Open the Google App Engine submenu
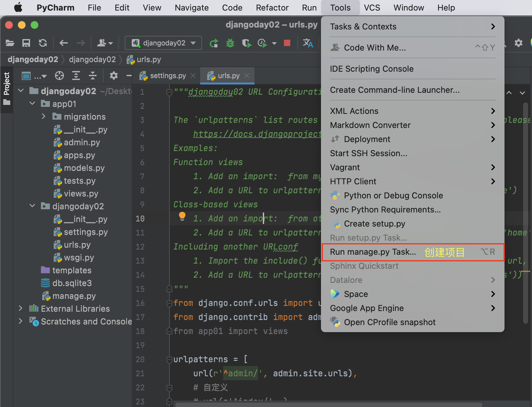Image resolution: width=532 pixels, height=407 pixels. tap(412, 308)
